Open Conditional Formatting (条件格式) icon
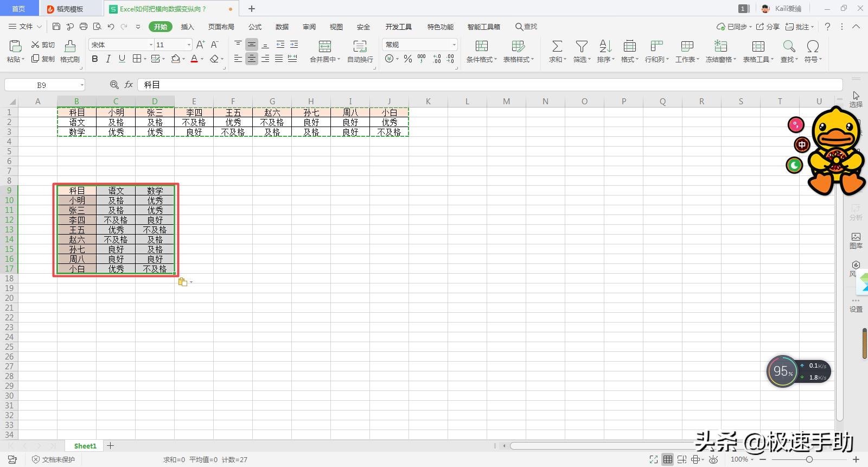 tap(481, 47)
